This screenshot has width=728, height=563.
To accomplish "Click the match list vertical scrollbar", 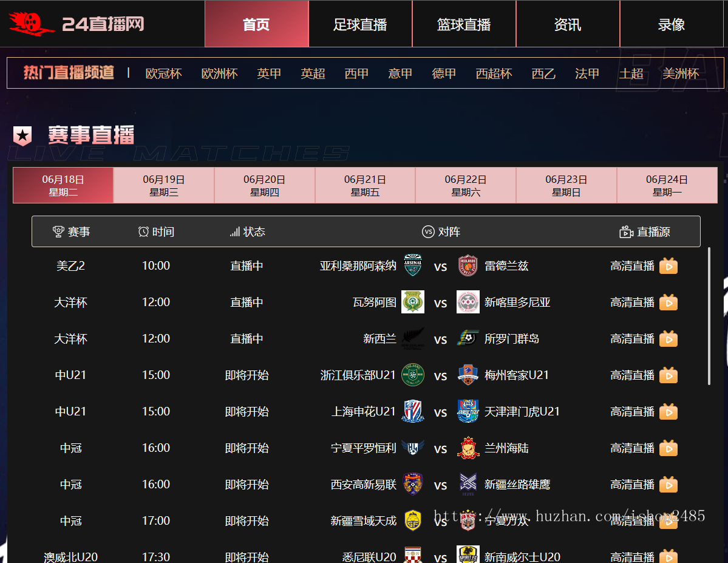I will (709, 316).
